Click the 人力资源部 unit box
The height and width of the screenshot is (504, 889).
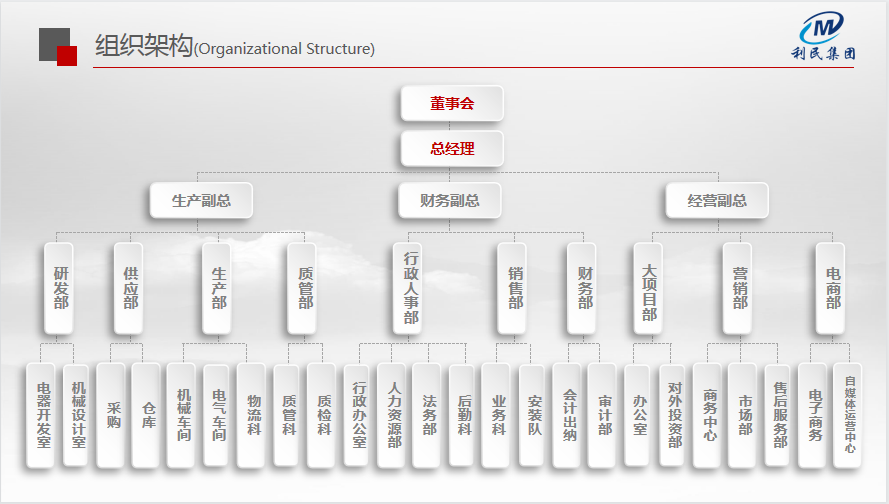394,414
